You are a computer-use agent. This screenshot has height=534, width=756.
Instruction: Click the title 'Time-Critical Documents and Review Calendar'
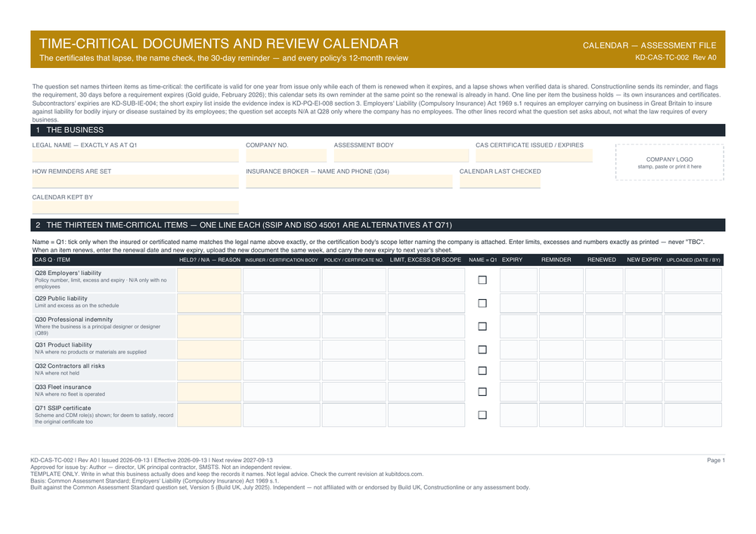(x=219, y=44)
